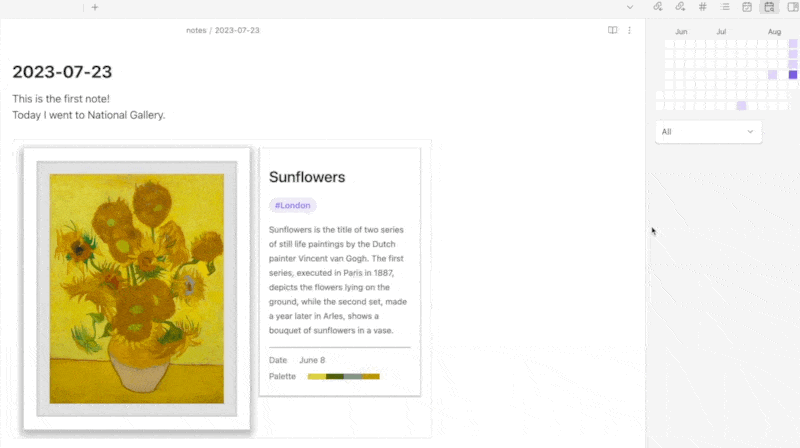Click the 'notes' breadcrumb folder

coord(196,30)
